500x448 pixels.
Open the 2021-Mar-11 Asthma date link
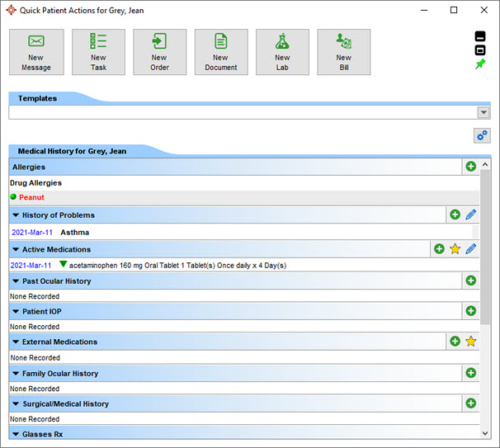(31, 233)
